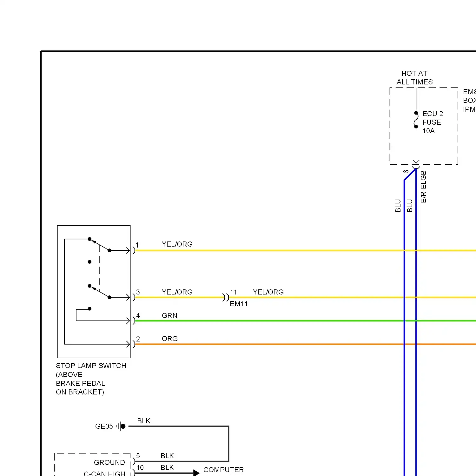476x476 pixels.
Task: Click the BLK label next to GE05
Action: point(144,421)
